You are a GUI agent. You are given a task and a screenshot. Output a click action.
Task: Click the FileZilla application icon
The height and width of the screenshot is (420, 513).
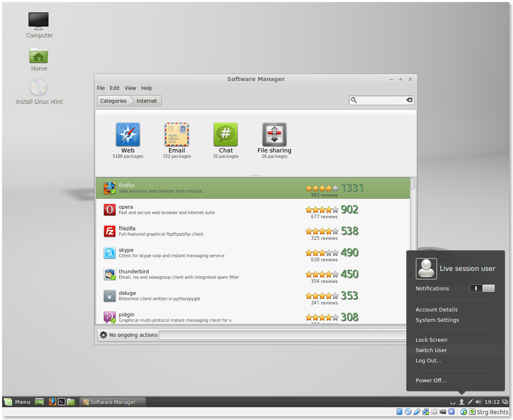pyautogui.click(x=109, y=231)
